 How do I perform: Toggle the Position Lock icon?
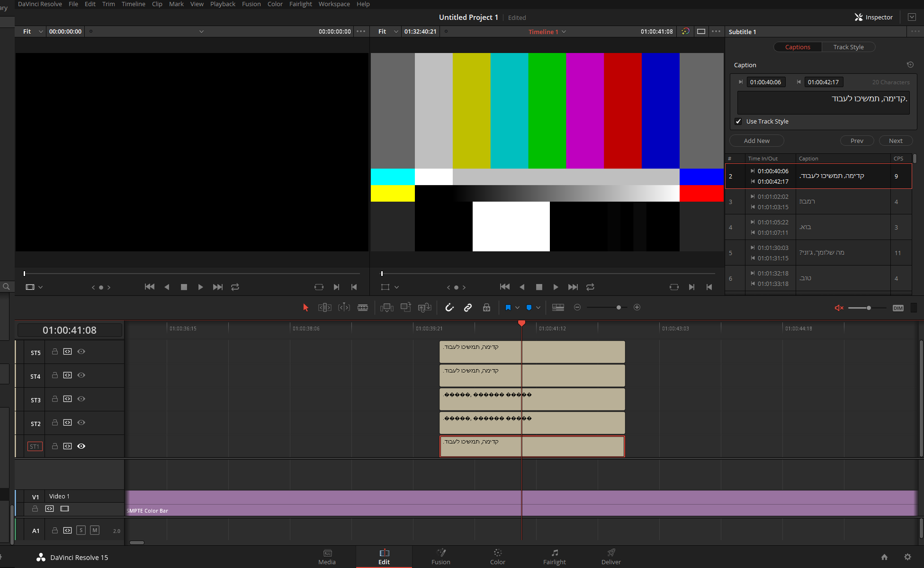(486, 308)
